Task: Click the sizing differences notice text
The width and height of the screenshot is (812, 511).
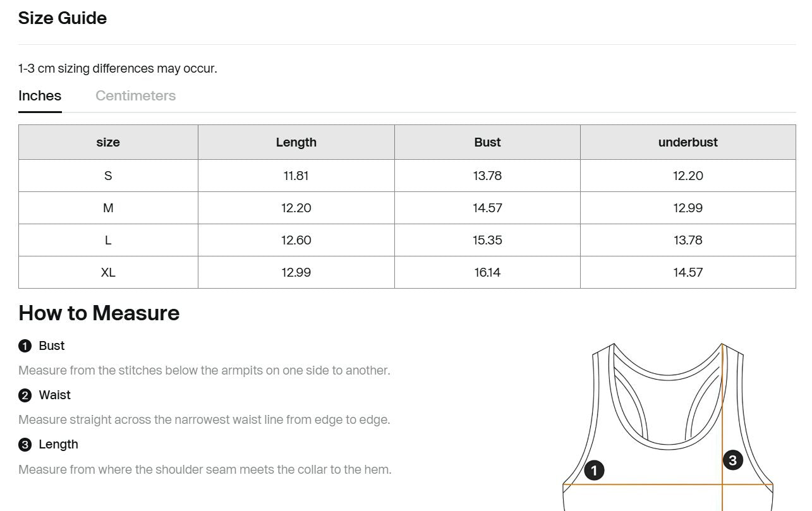Action: (x=118, y=68)
